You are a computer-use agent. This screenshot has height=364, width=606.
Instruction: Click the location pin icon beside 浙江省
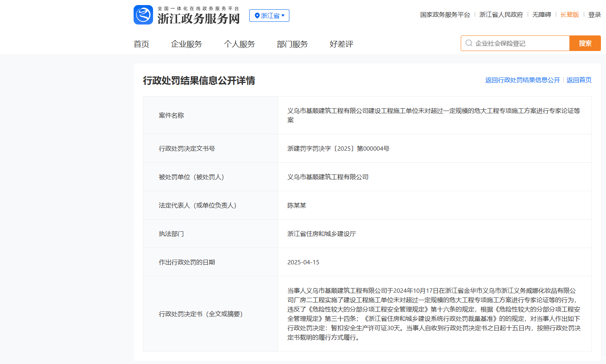(257, 16)
